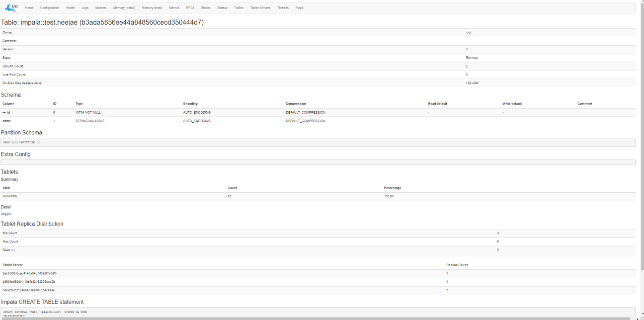This screenshot has width=644, height=320.
Task: Open Memory (total) page
Action: coord(152,8)
